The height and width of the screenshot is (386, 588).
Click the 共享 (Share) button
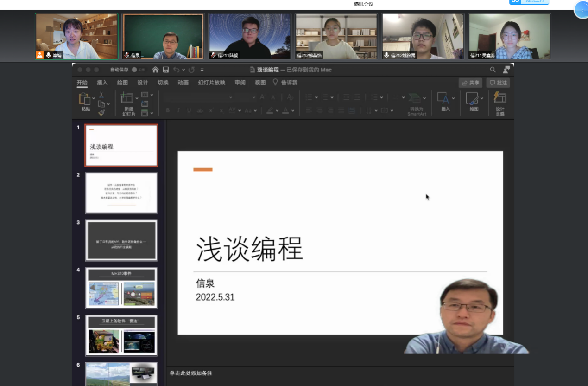click(470, 83)
